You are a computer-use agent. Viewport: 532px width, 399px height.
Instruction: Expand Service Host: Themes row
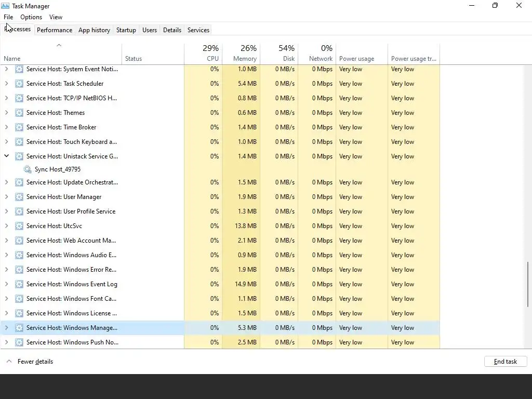6,113
